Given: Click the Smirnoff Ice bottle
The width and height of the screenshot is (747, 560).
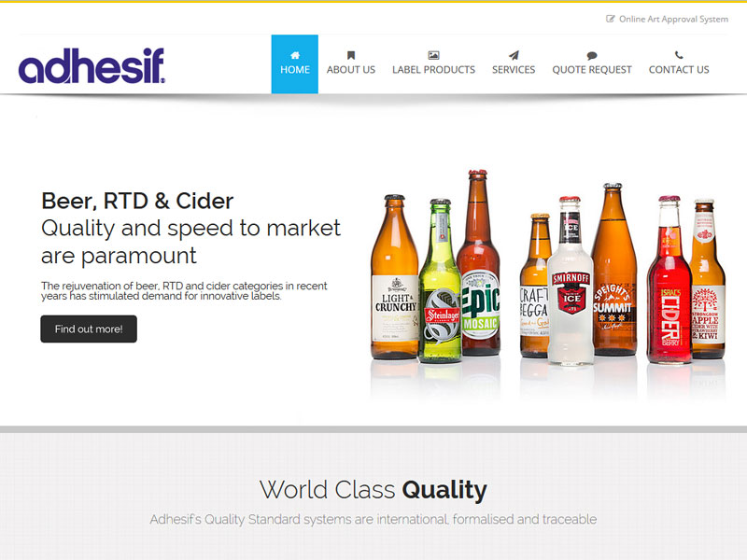Looking at the screenshot, I should 571,281.
